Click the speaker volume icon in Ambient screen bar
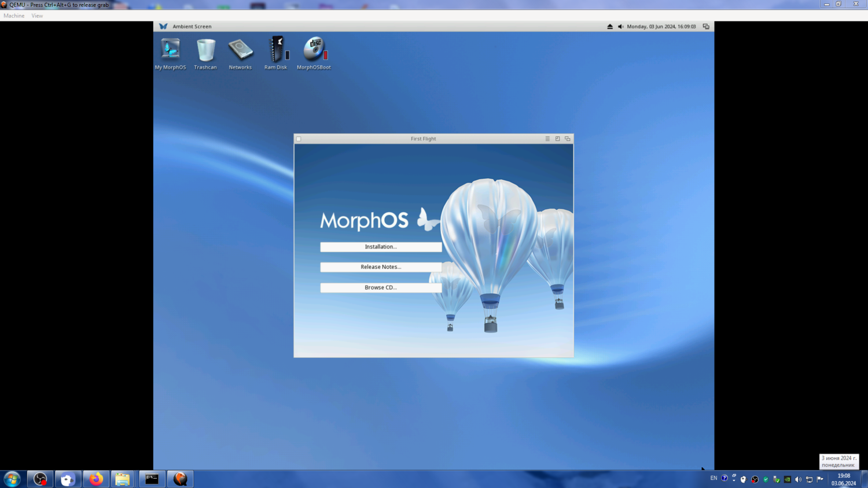This screenshot has width=868, height=488. point(620,27)
